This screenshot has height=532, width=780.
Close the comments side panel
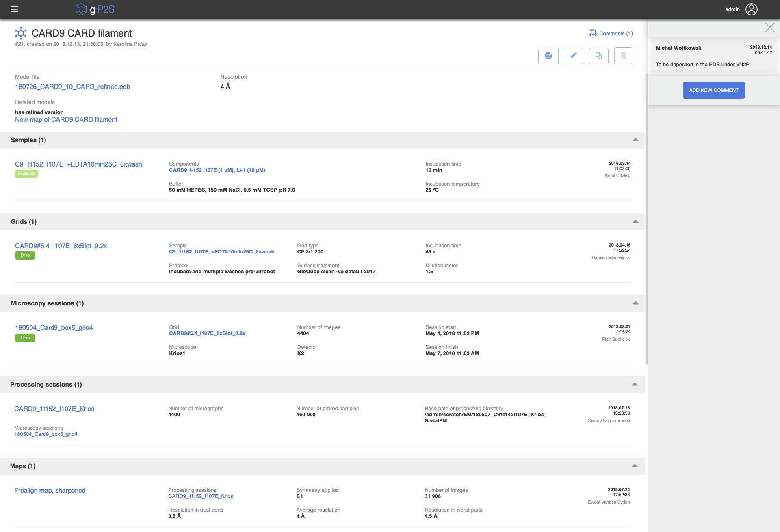point(769,28)
